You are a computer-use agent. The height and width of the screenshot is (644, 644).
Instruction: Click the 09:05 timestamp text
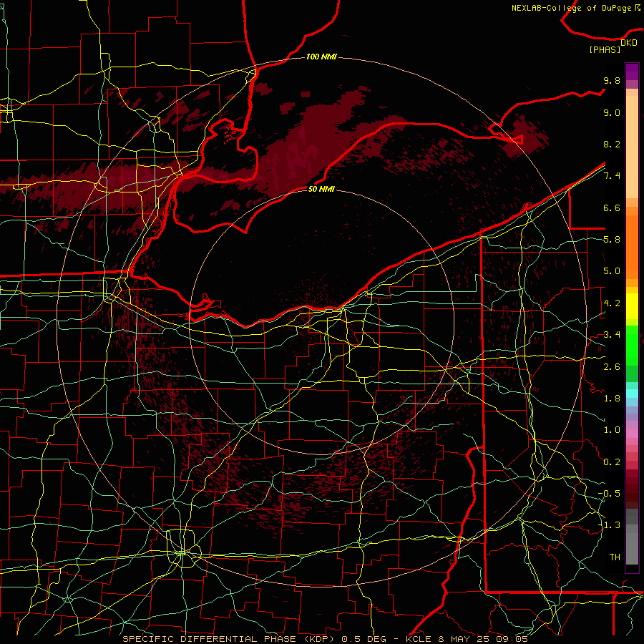click(512, 639)
